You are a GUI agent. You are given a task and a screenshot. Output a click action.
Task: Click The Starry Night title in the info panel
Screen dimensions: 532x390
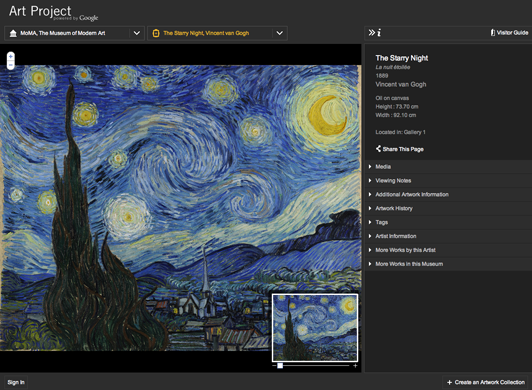(x=402, y=58)
